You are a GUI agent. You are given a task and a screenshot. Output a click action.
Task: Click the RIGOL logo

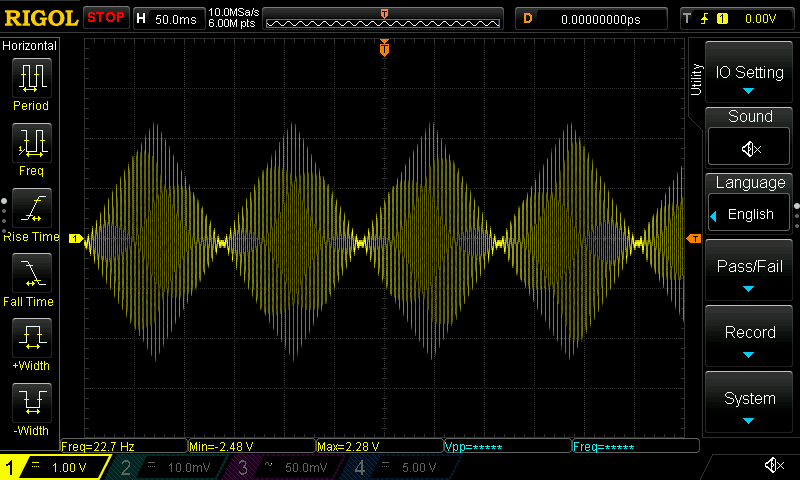(41, 18)
